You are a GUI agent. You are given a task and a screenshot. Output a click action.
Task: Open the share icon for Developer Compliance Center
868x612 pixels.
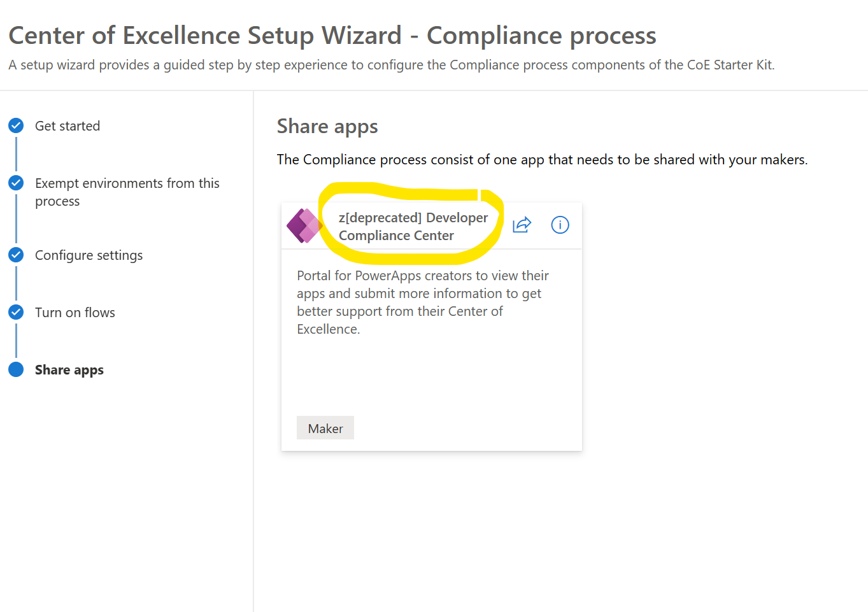(x=522, y=225)
